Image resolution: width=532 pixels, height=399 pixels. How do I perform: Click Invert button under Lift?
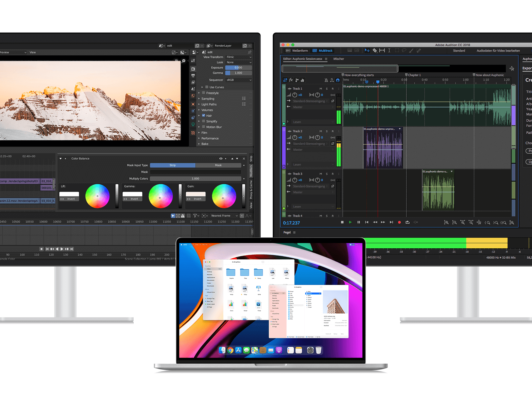click(69, 199)
